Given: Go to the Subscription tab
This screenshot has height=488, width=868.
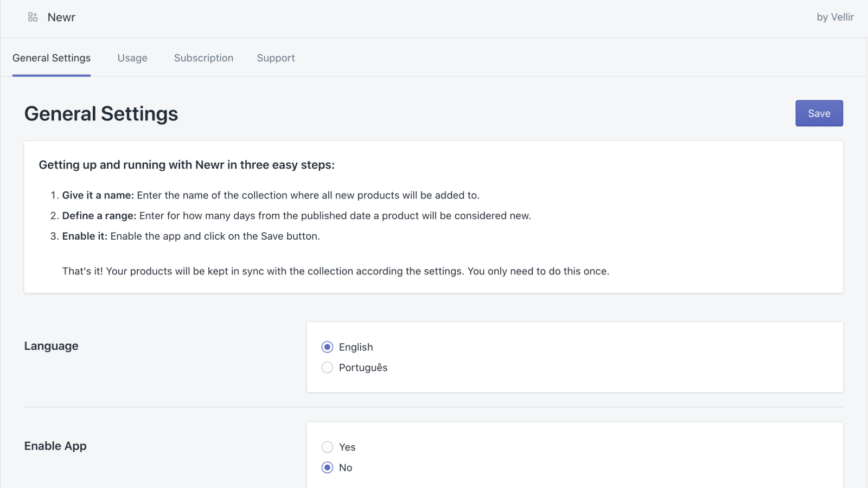Looking at the screenshot, I should pos(203,58).
